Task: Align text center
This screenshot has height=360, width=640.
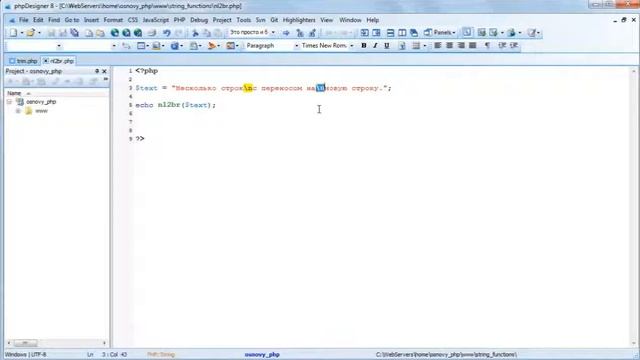Action: [449, 46]
